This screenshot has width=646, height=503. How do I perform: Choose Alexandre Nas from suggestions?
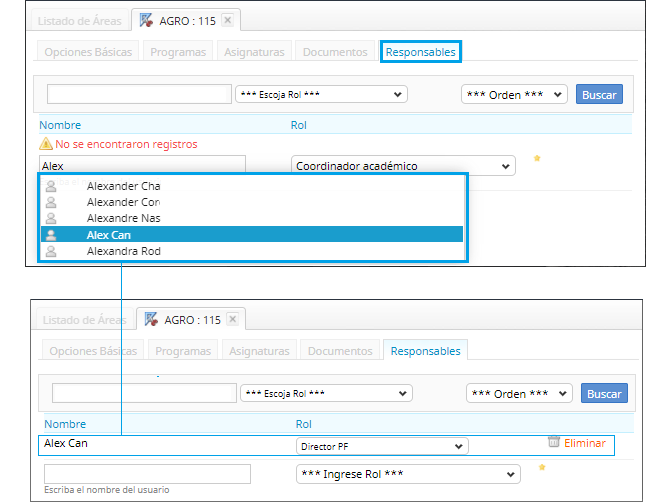coord(252,218)
